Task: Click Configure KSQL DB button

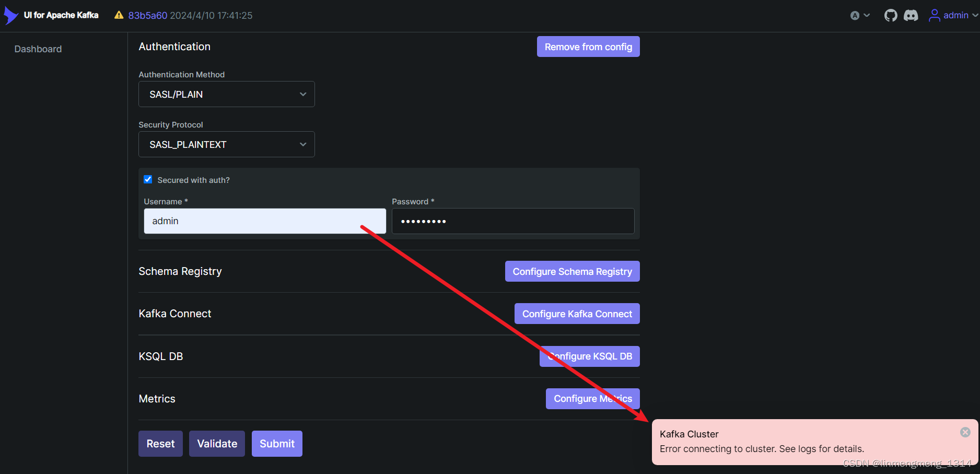Action: pyautogui.click(x=590, y=356)
